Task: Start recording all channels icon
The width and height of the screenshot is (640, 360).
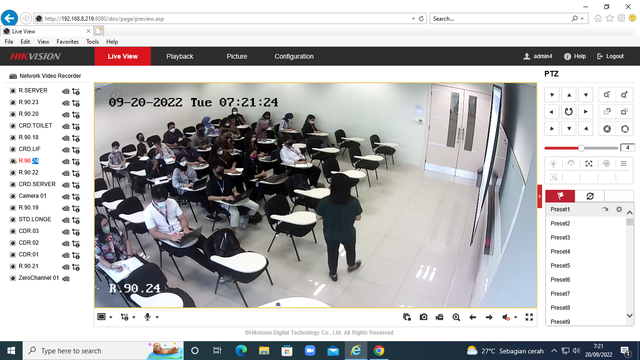Action: pos(440,317)
